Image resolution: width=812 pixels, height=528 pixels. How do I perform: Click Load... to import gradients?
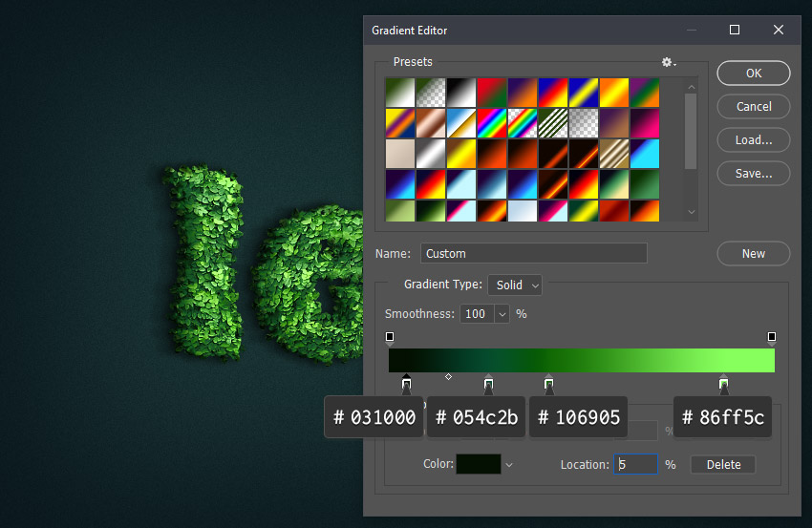(754, 139)
